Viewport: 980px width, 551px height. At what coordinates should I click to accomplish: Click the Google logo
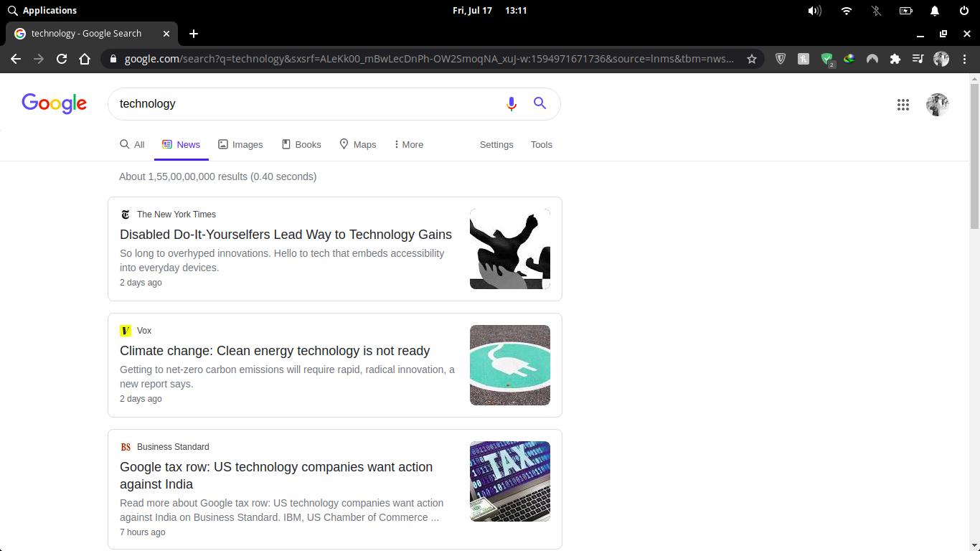55,104
